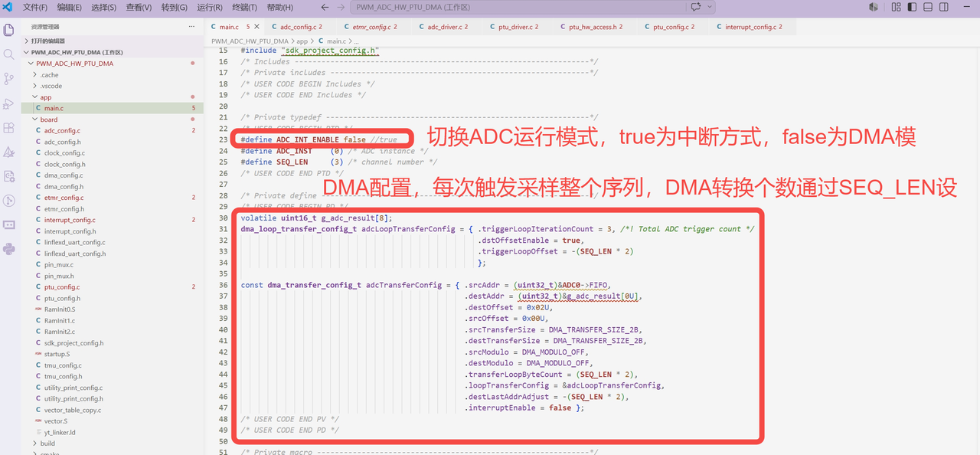Toggle primary side bar visibility

coord(911,7)
